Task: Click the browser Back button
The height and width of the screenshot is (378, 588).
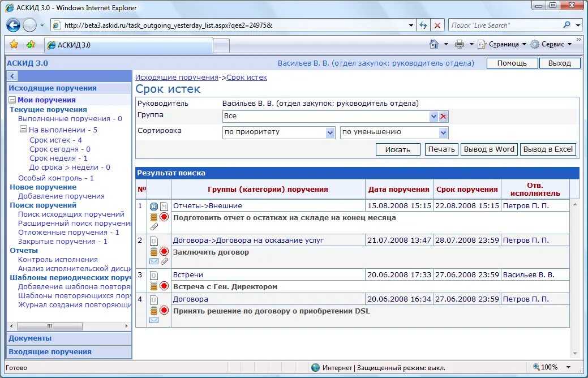Action: [13, 25]
